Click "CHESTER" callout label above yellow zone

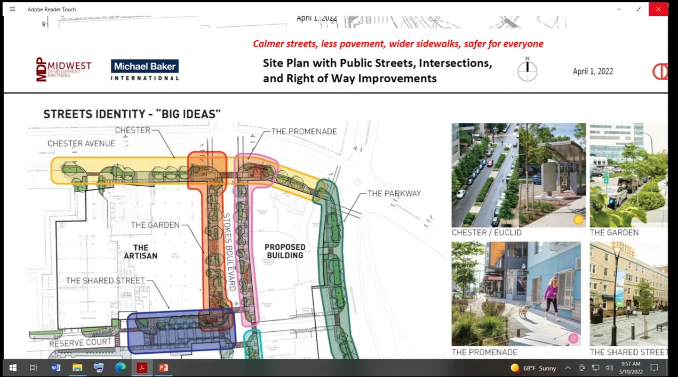(x=133, y=130)
